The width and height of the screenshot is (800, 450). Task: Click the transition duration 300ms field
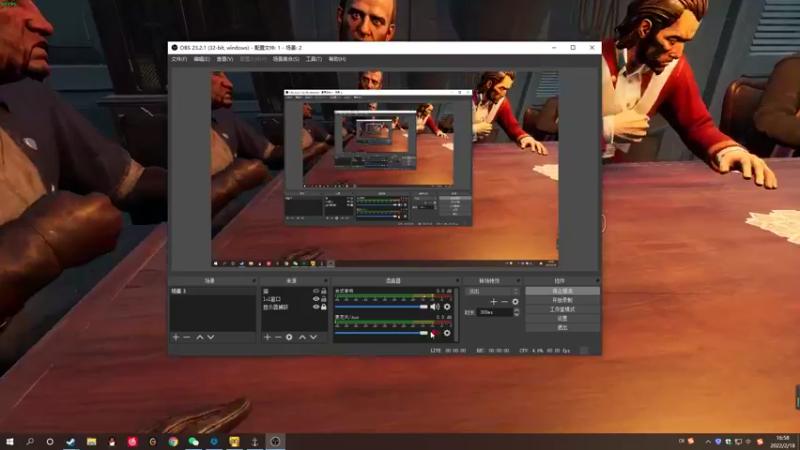[x=495, y=312]
